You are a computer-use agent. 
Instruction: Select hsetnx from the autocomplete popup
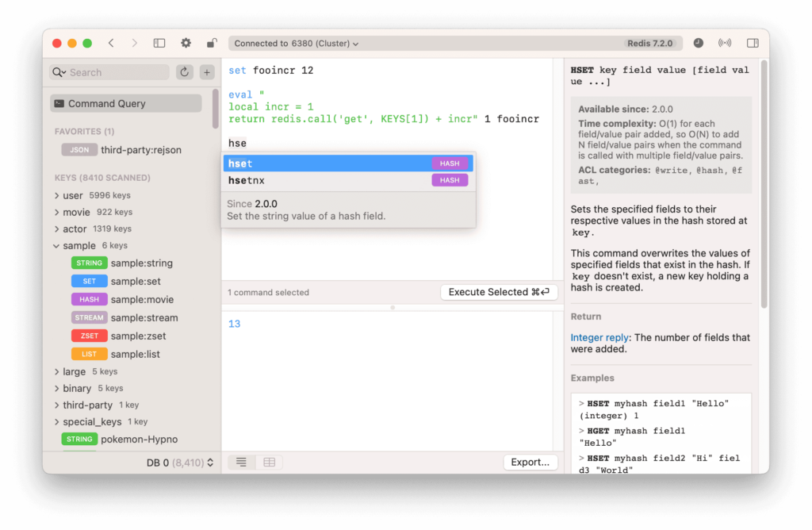click(248, 180)
